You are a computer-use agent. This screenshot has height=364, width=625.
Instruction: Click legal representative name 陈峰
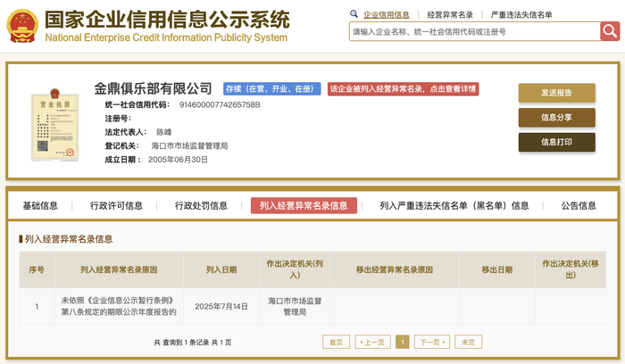pos(163,132)
